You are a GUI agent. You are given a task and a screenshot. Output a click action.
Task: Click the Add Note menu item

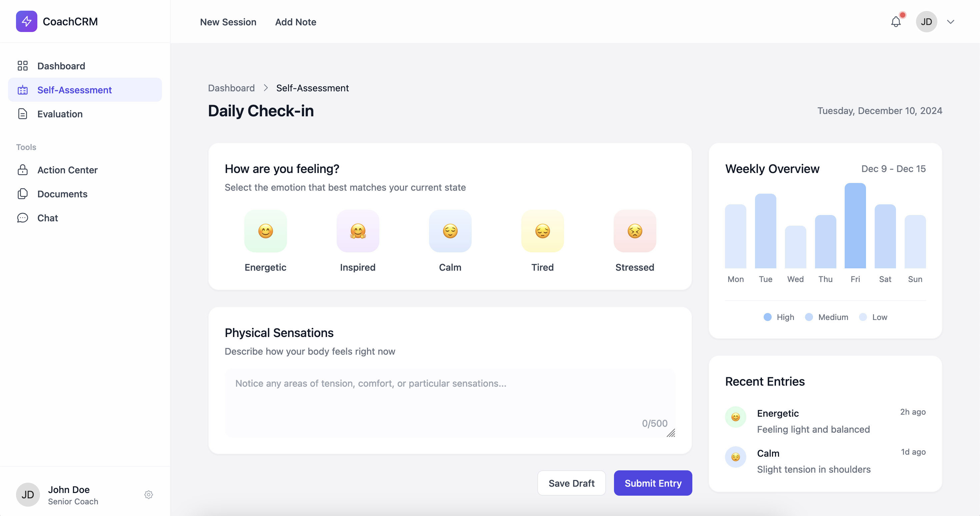pos(296,21)
